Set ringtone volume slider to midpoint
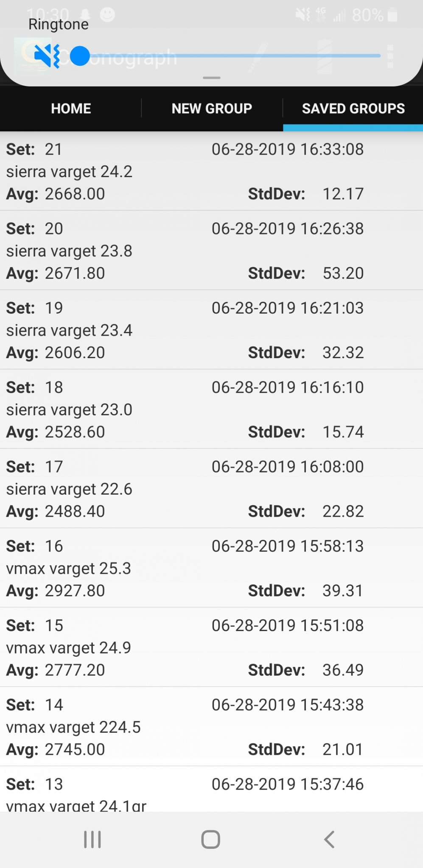The height and width of the screenshot is (868, 423). tap(229, 56)
